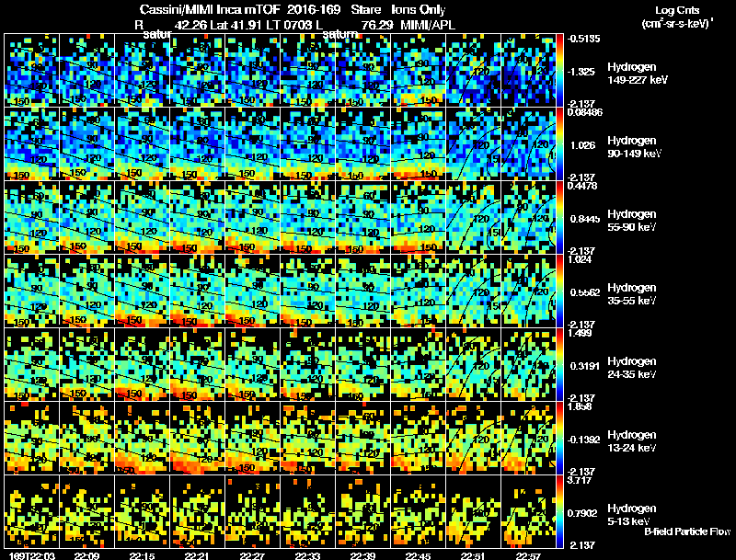Click the color bar beside 13-24 keV row
This screenshot has width=736, height=560.
point(560,439)
